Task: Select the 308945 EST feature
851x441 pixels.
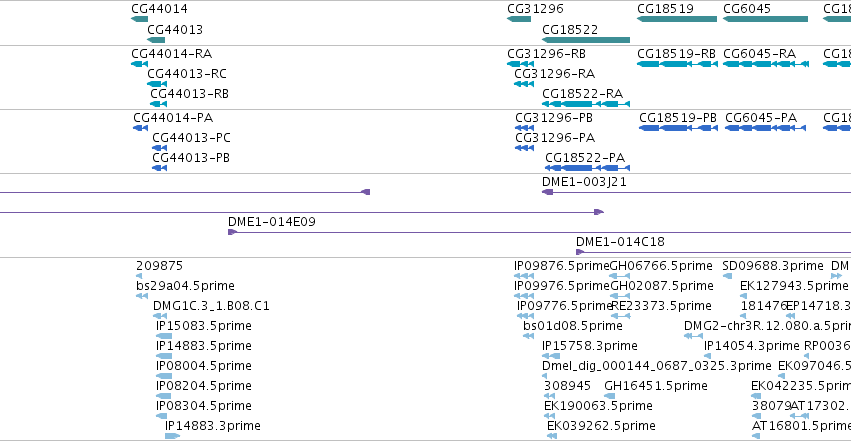Action: pos(549,396)
